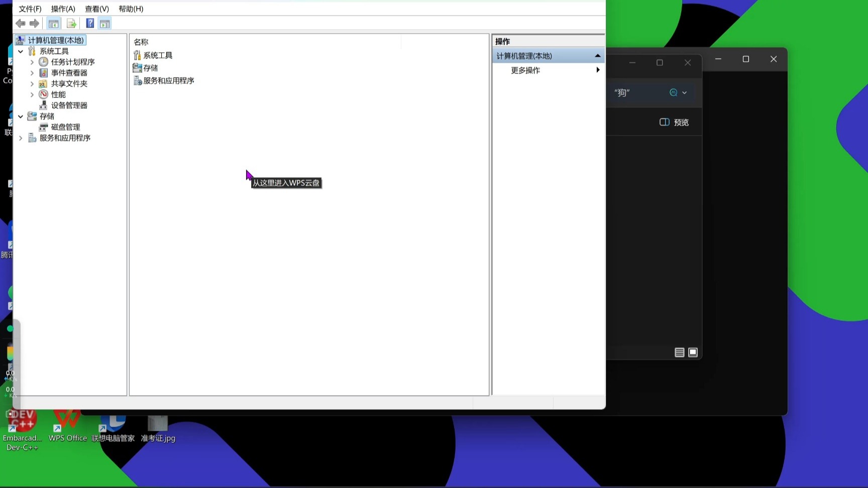Open the 文件(F) menu
Image resolution: width=868 pixels, height=488 pixels.
30,9
